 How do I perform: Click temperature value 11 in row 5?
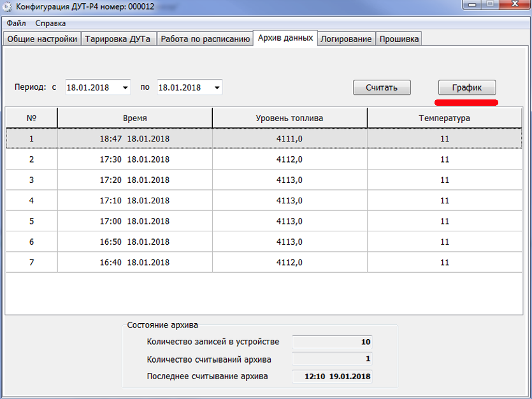tap(445, 221)
